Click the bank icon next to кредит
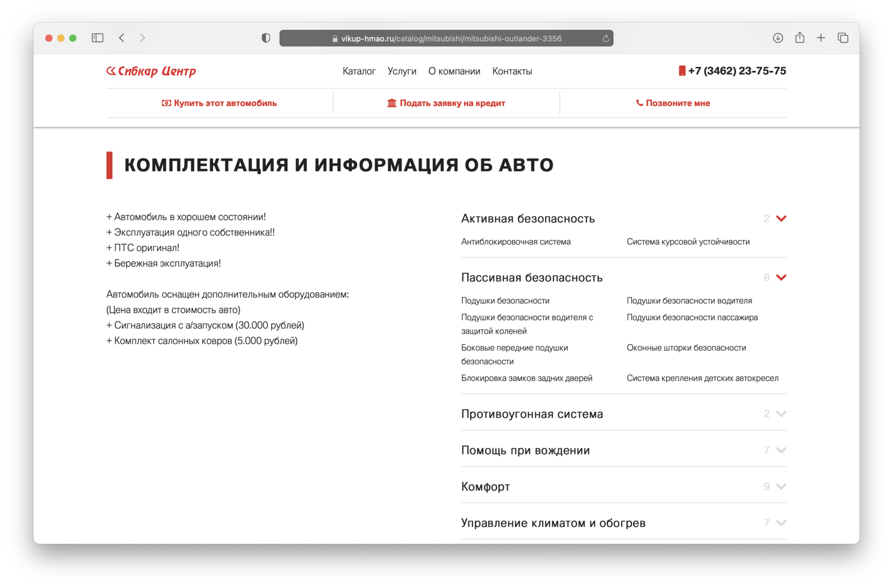The height and width of the screenshot is (588, 893). point(392,103)
